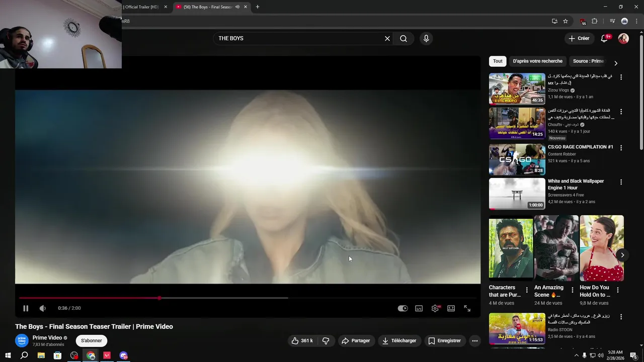
Task: Bookmark this page with the star
Action: (x=566, y=21)
